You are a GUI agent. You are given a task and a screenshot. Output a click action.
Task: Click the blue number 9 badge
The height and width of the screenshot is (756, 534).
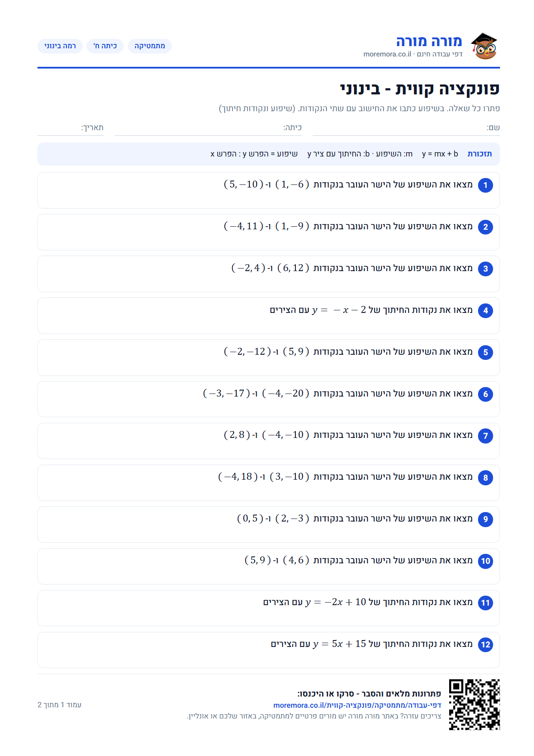(x=485, y=519)
